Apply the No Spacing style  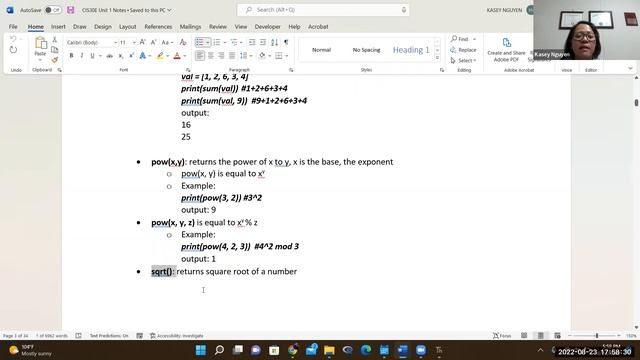(x=366, y=50)
